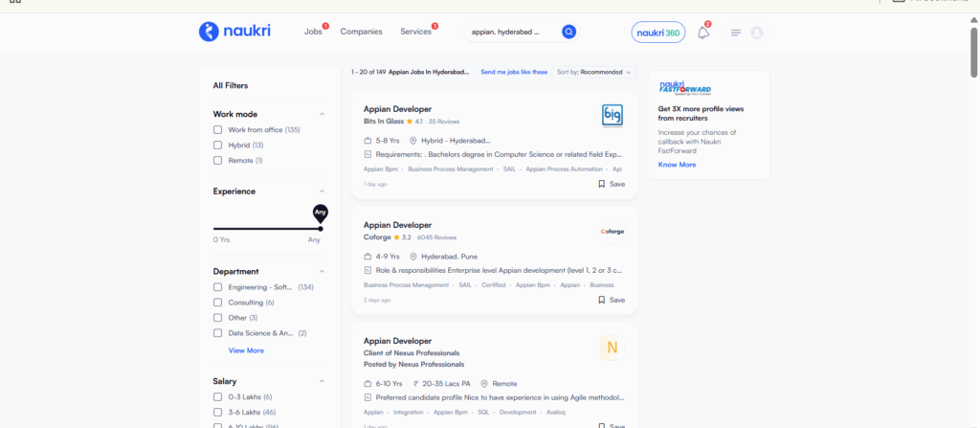Collapse the Experience filter section
Image resolution: width=980 pixels, height=428 pixels.
[322, 191]
